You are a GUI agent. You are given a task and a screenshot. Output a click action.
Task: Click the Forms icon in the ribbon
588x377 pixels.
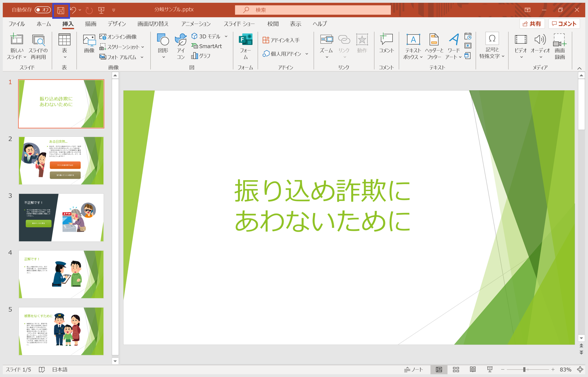click(x=245, y=47)
